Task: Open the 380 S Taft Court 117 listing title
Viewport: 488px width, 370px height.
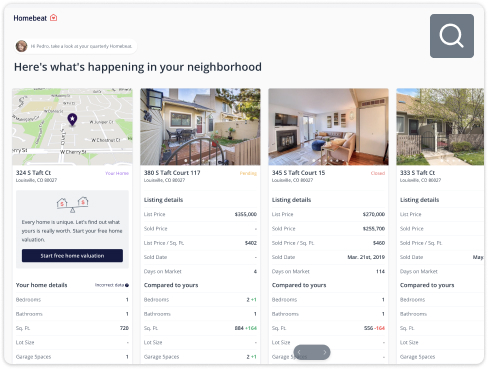Action: pos(172,173)
